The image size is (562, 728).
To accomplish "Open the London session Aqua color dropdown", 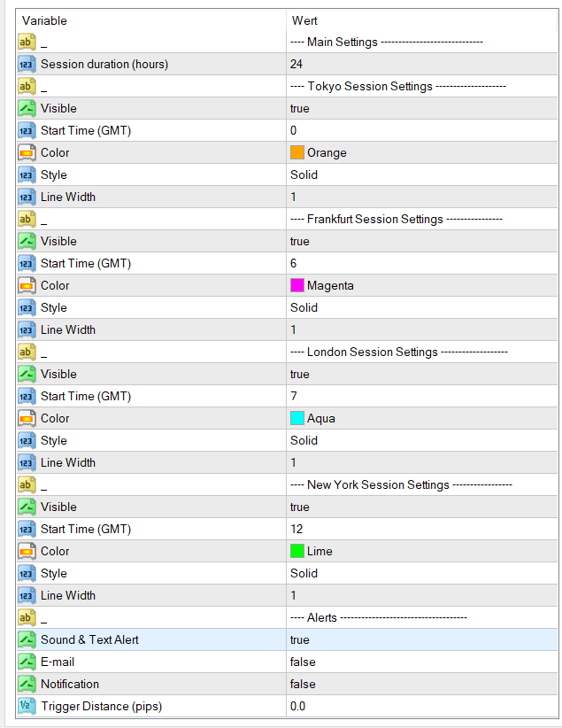I will click(x=320, y=418).
